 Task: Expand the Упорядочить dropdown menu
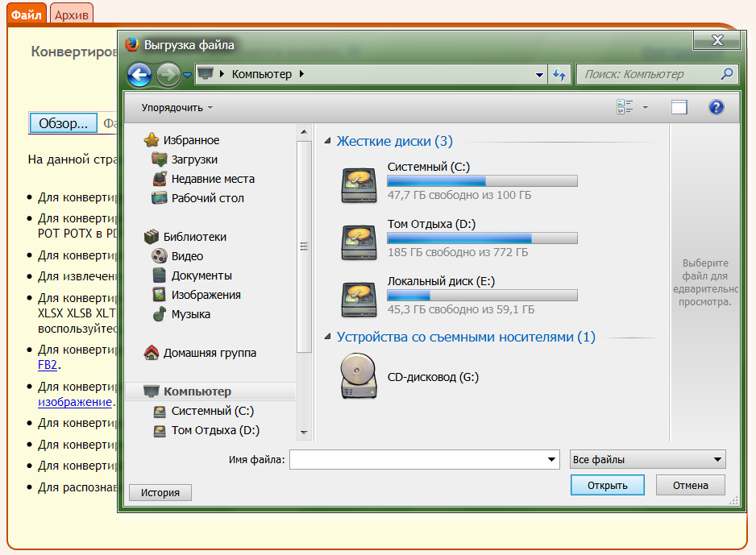(x=177, y=107)
